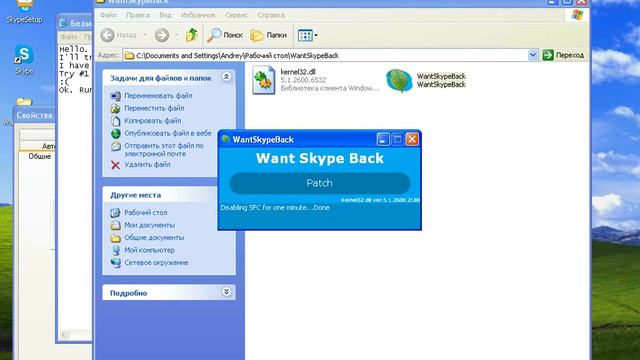Image resolution: width=640 pixels, height=360 pixels.
Task: Expand the address bar dropdown arrow
Action: [x=533, y=55]
